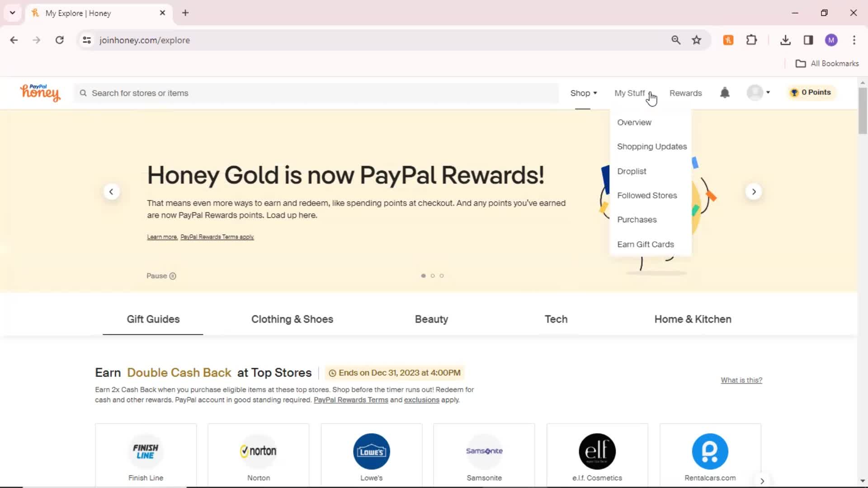Screen dimensions: 868x488
Task: Show previous banner slide
Action: point(111,192)
